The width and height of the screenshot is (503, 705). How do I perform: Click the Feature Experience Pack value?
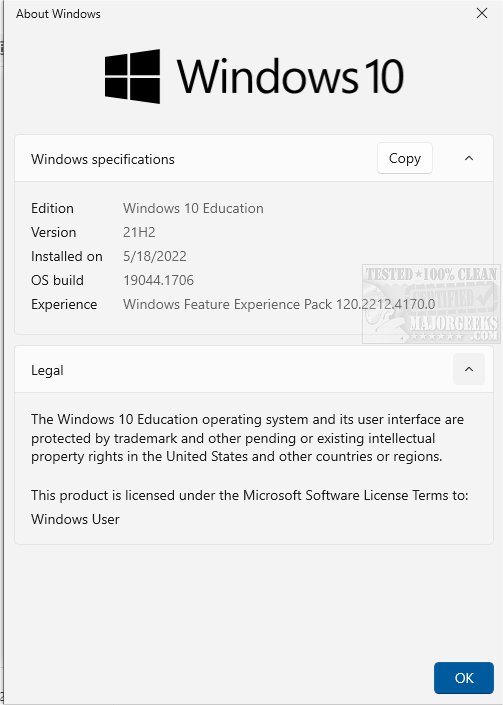coord(279,304)
